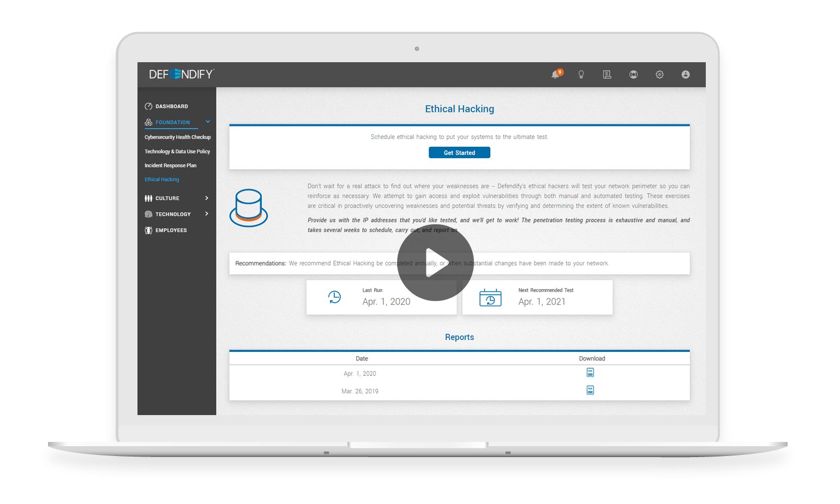840x504 pixels.
Task: Select the Mar. 26, 2019 report date
Action: tap(360, 391)
